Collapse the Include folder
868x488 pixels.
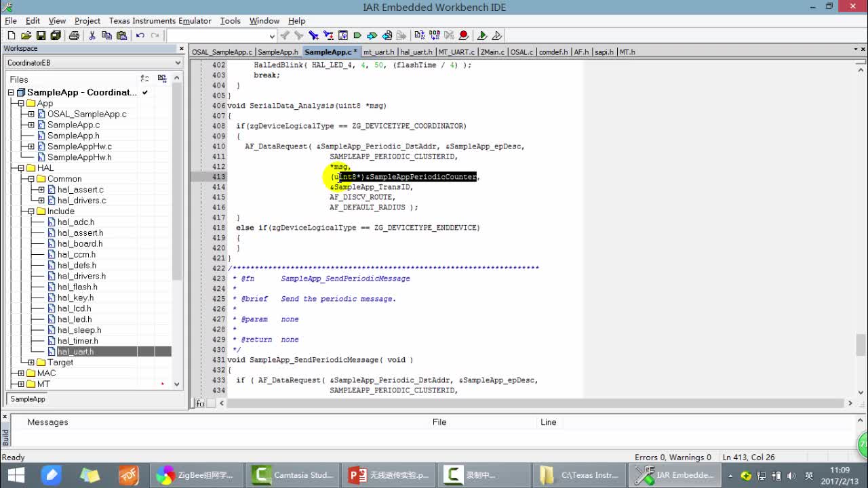pyautogui.click(x=31, y=211)
